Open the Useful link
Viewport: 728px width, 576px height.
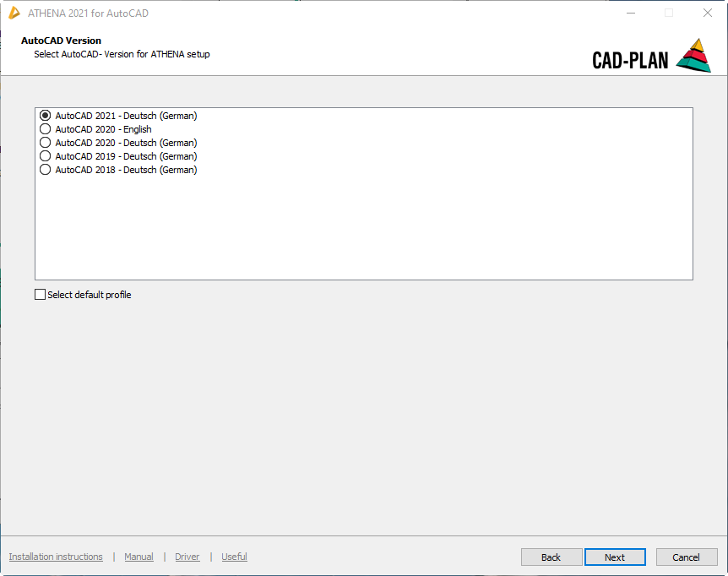coord(234,557)
